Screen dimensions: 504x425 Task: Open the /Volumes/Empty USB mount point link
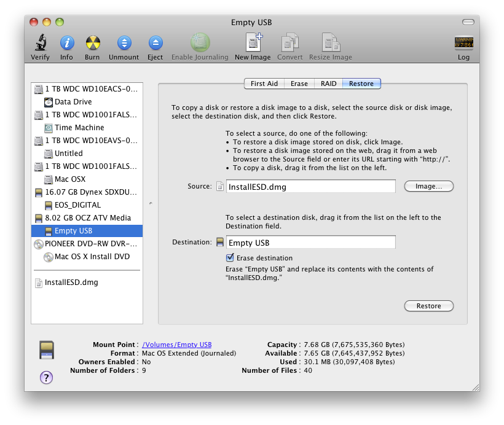pos(176,345)
